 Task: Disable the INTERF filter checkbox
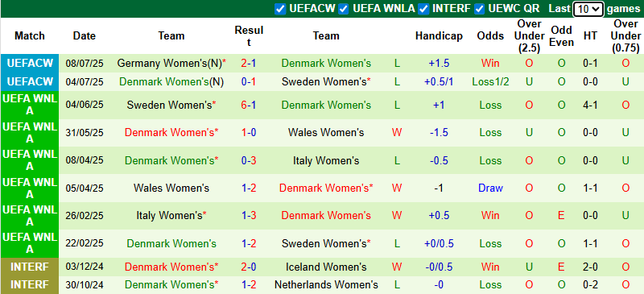tap(424, 9)
